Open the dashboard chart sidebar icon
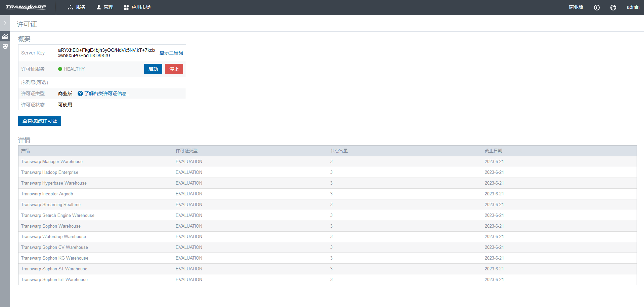The height and width of the screenshot is (307, 644). tap(5, 36)
